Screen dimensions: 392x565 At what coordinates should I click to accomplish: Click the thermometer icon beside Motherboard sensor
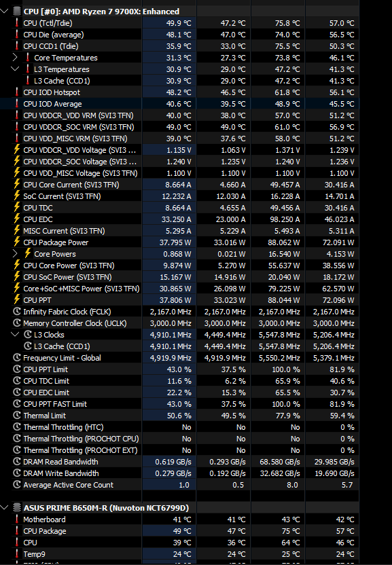(x=16, y=520)
